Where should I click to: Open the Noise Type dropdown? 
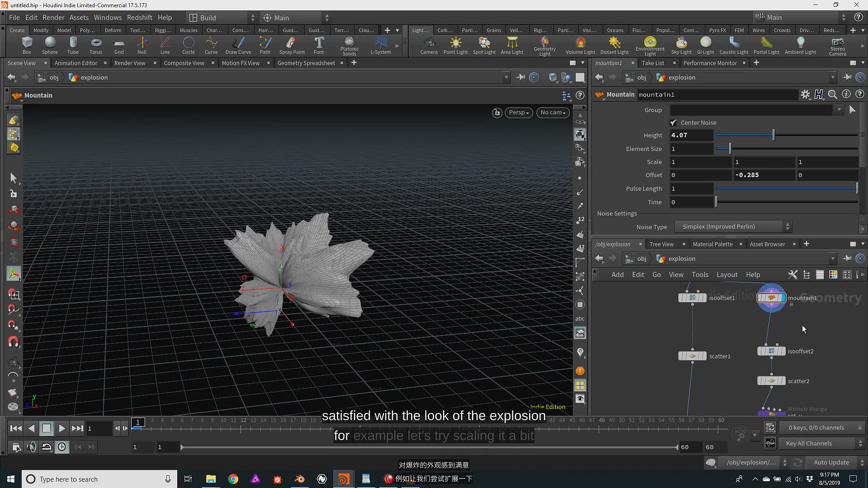[733, 227]
